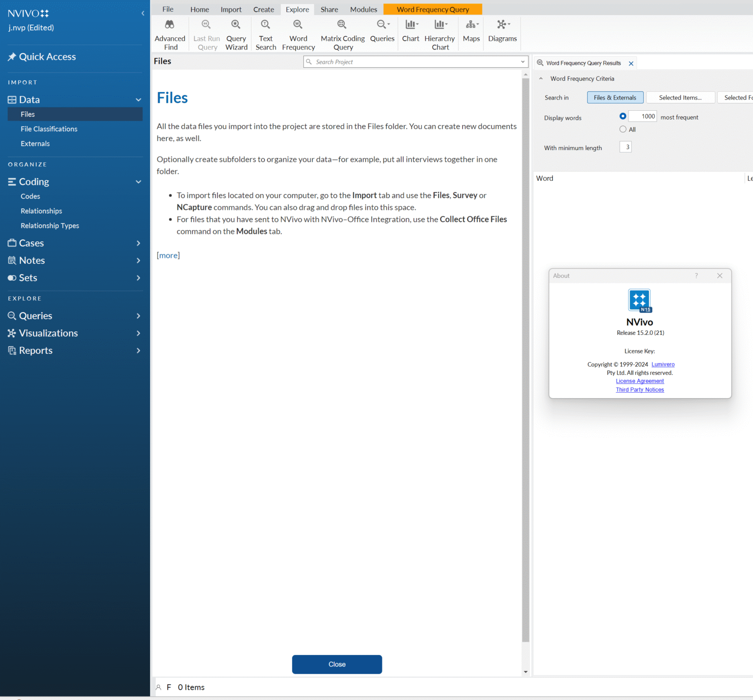This screenshot has height=700, width=753.
Task: Switch to the Share ribbon tab
Action: 329,9
